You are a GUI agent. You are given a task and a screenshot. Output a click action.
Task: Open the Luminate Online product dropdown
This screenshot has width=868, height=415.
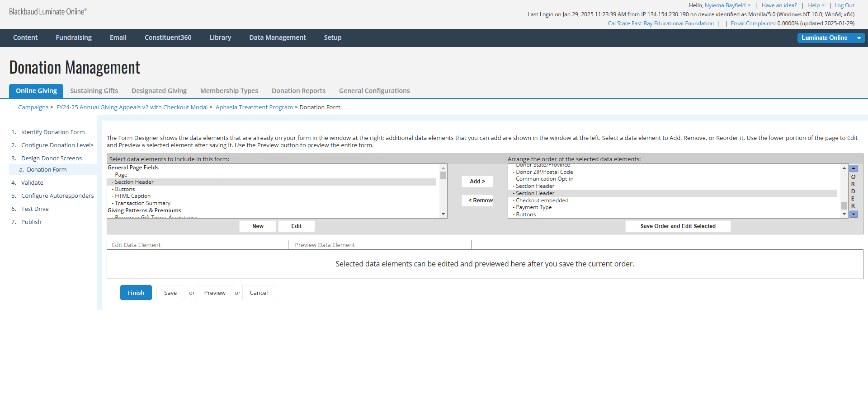pos(859,38)
